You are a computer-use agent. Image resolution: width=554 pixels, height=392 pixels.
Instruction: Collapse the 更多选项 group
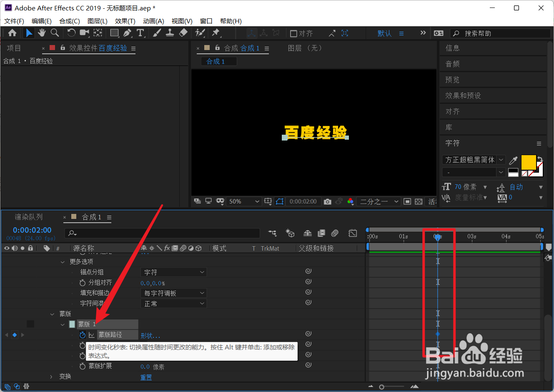(63, 262)
